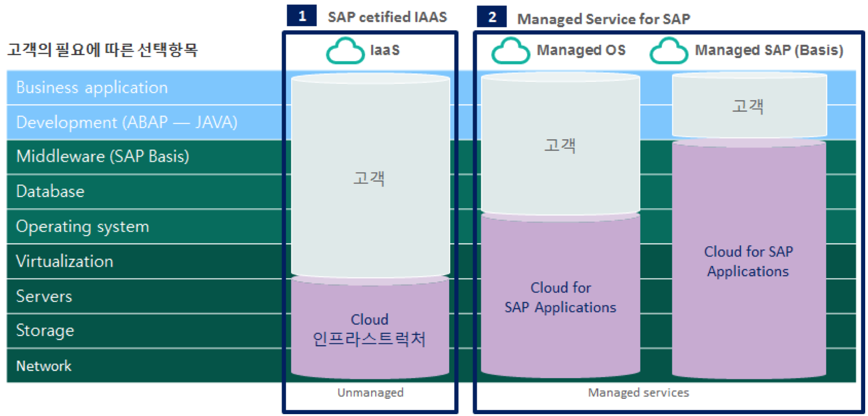The image size is (868, 416).
Task: Select the 'Storage' row label
Action: tap(45, 331)
